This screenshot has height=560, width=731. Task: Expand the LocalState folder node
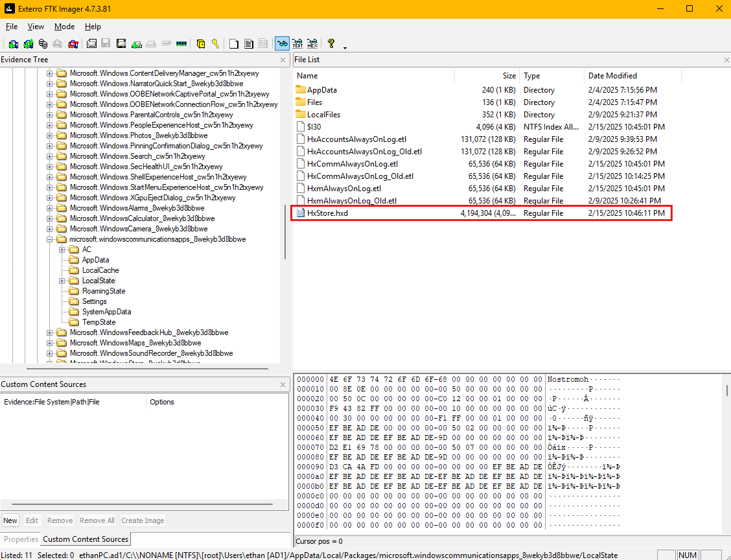click(x=62, y=281)
